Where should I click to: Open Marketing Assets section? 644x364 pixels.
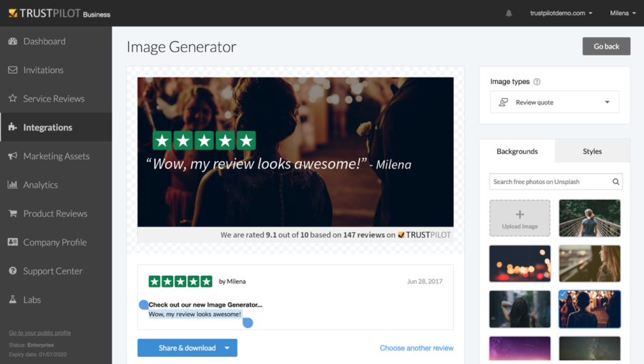[56, 156]
